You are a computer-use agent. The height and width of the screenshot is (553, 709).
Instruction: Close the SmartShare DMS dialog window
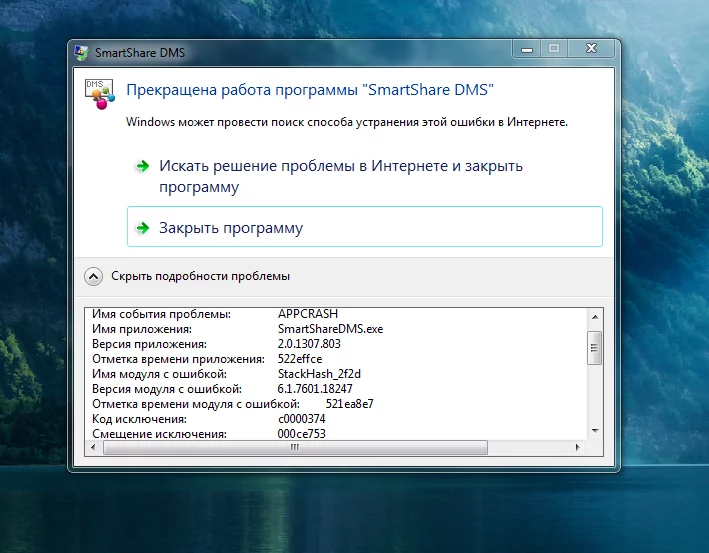coord(591,48)
